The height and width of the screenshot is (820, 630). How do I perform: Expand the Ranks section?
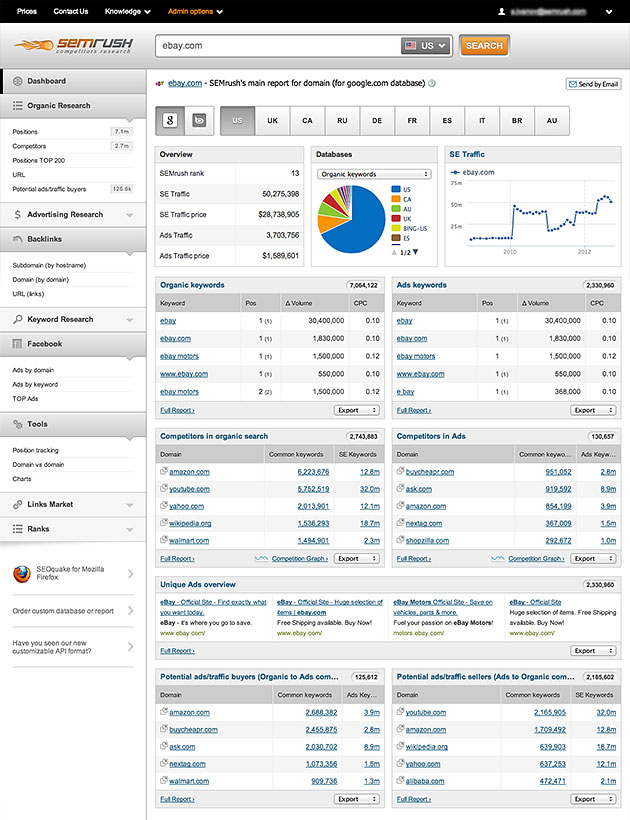coord(130,530)
